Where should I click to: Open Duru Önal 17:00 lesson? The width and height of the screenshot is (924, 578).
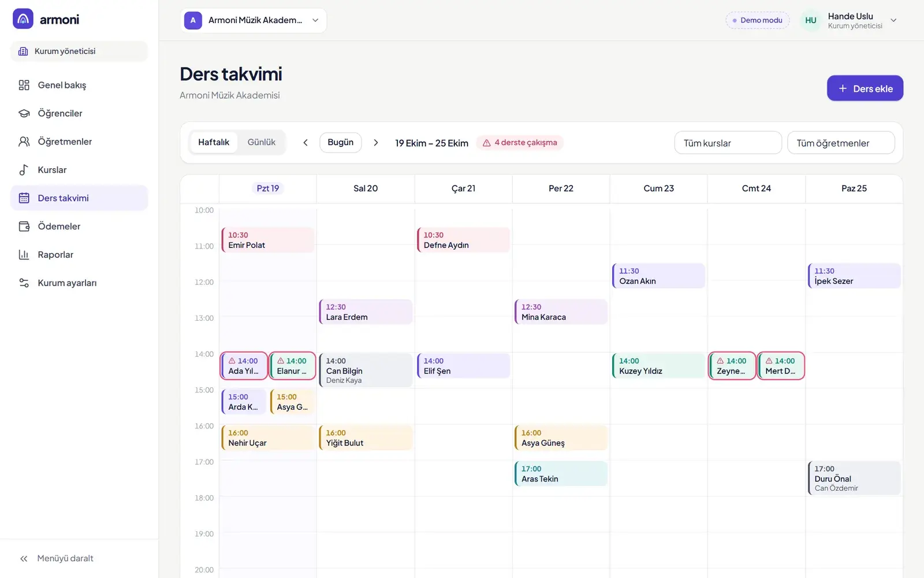pos(854,478)
